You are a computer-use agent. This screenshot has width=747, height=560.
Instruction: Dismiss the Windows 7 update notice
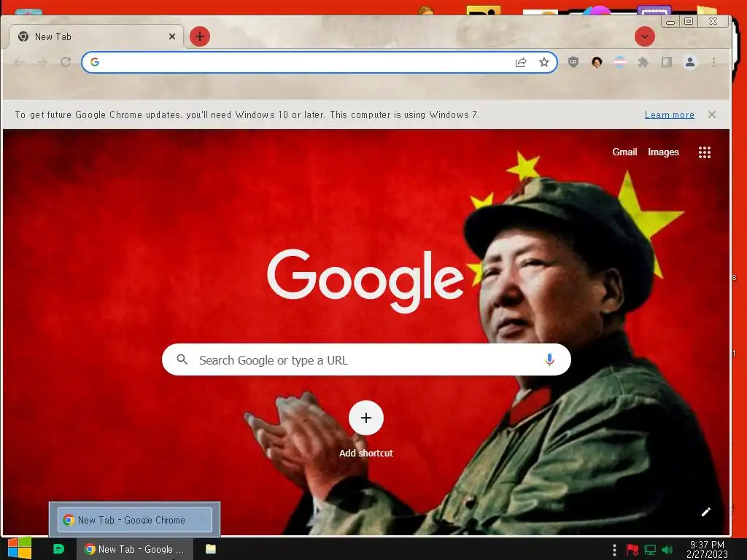coord(712,114)
